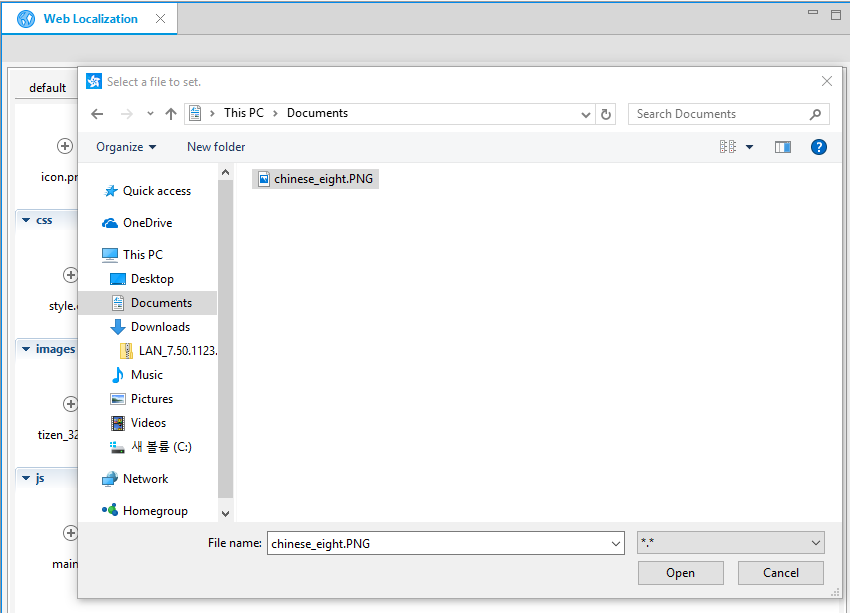Viewport: 850px width, 613px height.
Task: Switch to the default tab
Action: click(48, 87)
